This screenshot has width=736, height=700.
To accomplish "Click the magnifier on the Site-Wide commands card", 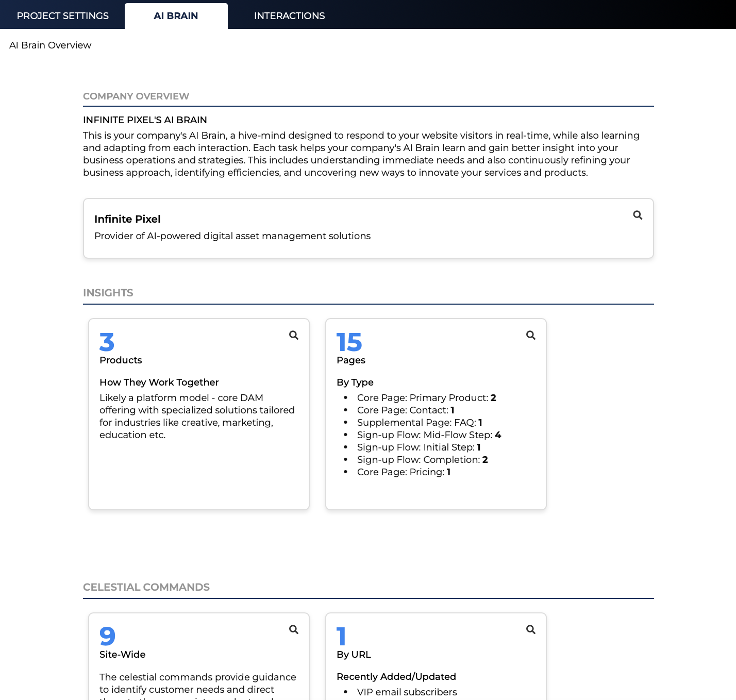I will point(293,629).
